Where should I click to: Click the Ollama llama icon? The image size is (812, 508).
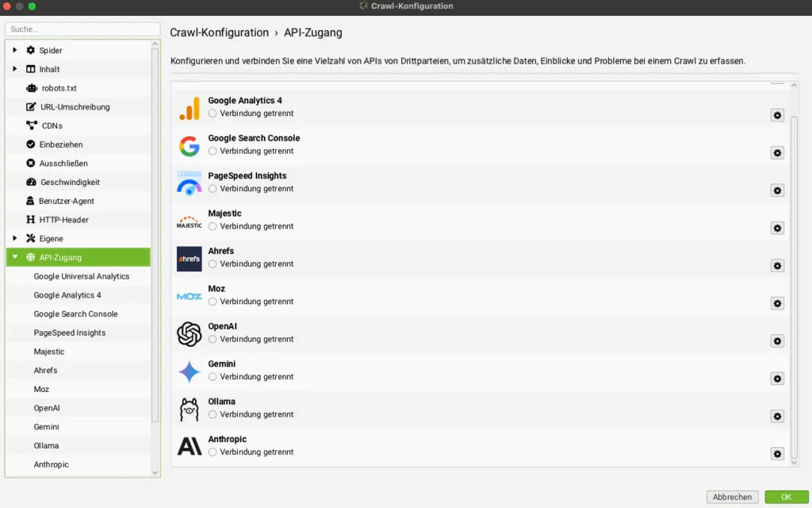tap(189, 410)
